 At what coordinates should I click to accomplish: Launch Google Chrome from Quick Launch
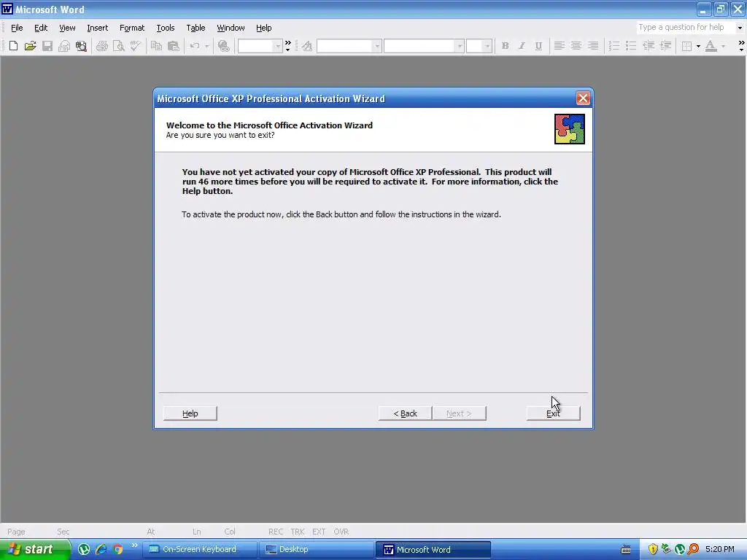117,550
